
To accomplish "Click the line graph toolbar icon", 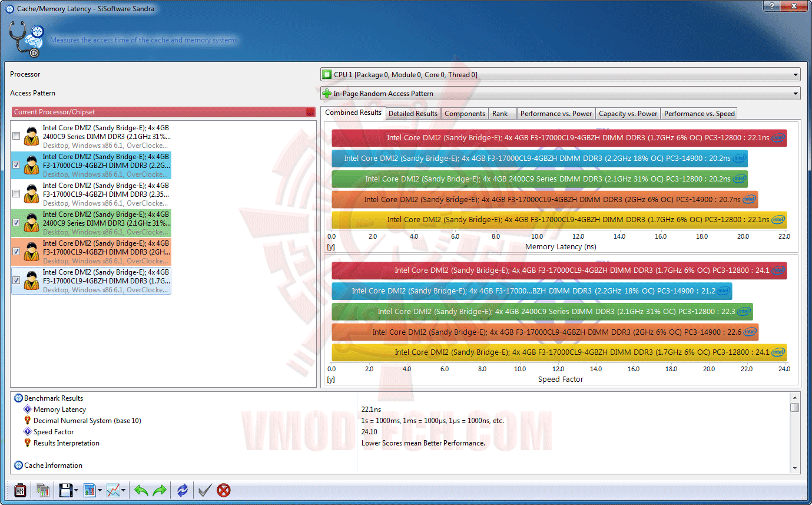I will pos(113,490).
